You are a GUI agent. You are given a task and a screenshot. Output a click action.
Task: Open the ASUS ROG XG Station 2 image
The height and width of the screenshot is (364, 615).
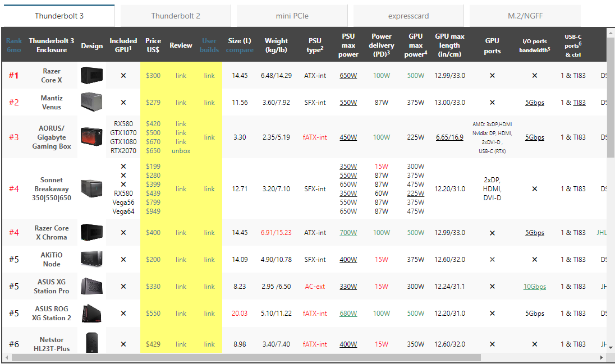tap(91, 313)
